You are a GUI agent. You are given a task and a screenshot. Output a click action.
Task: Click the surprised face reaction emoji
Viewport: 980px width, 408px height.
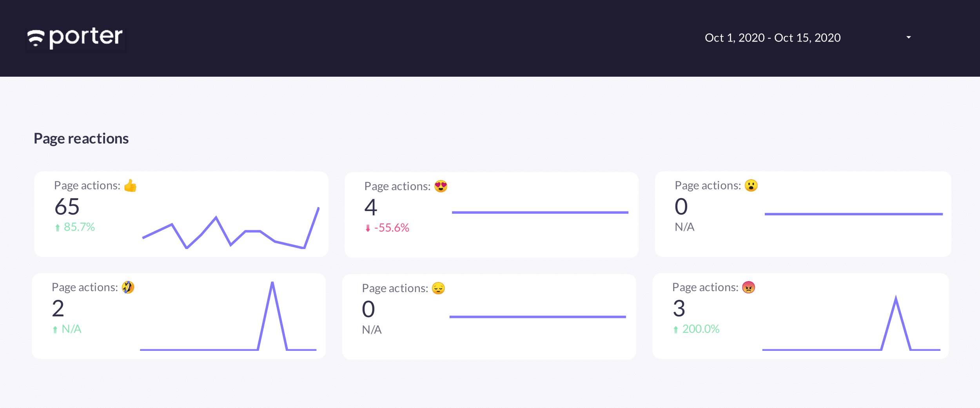click(x=751, y=186)
